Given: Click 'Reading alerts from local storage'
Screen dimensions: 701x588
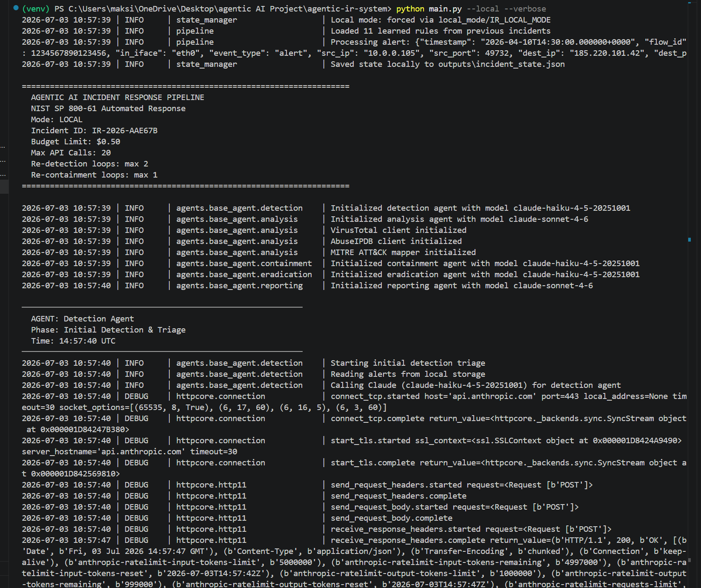Looking at the screenshot, I should (408, 374).
